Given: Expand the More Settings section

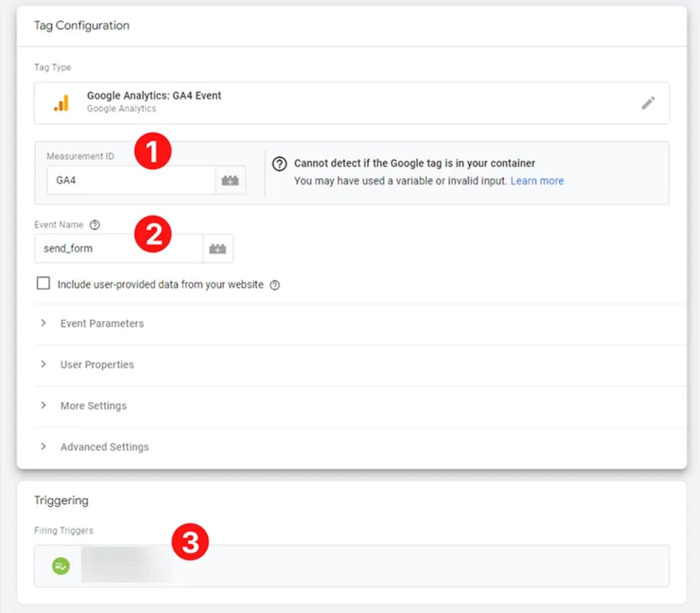Looking at the screenshot, I should coord(360,406).
